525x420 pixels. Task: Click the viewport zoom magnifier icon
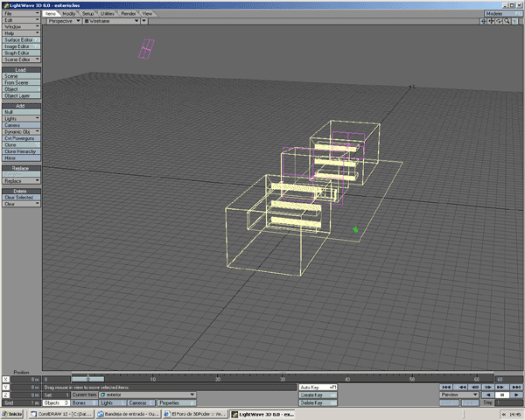(x=507, y=21)
